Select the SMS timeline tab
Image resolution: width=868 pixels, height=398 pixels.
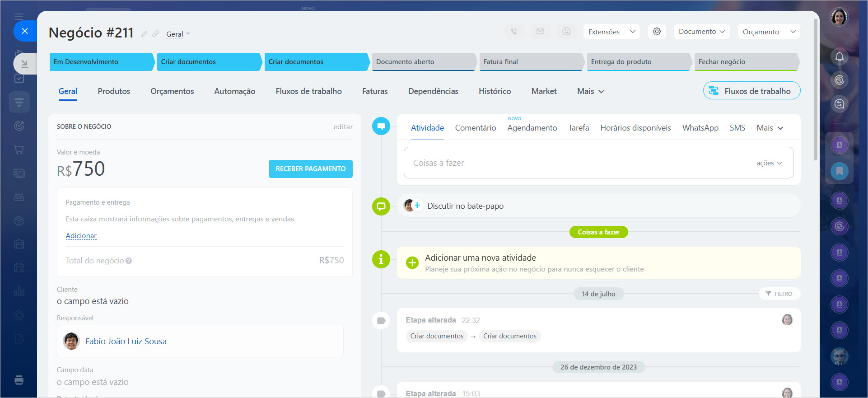point(737,128)
